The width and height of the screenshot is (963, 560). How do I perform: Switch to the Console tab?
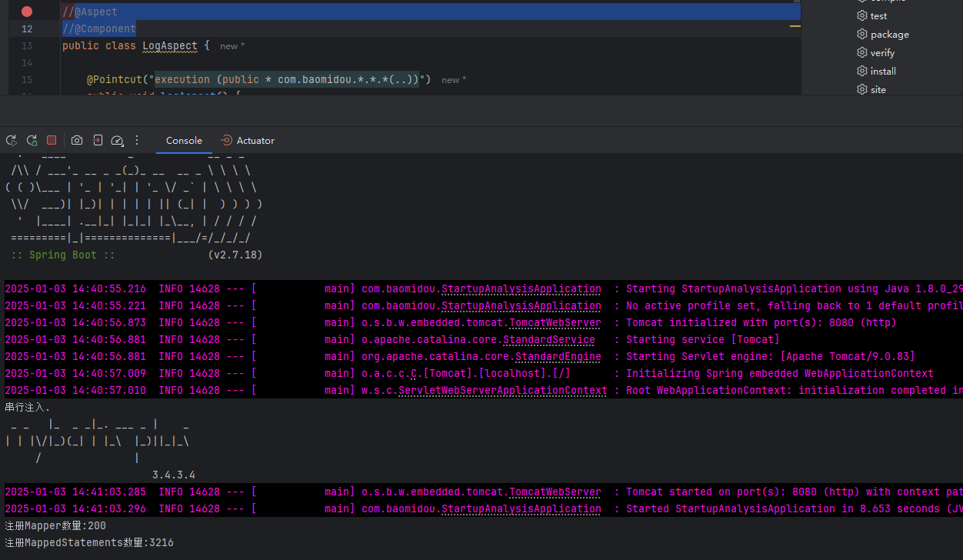pos(184,141)
